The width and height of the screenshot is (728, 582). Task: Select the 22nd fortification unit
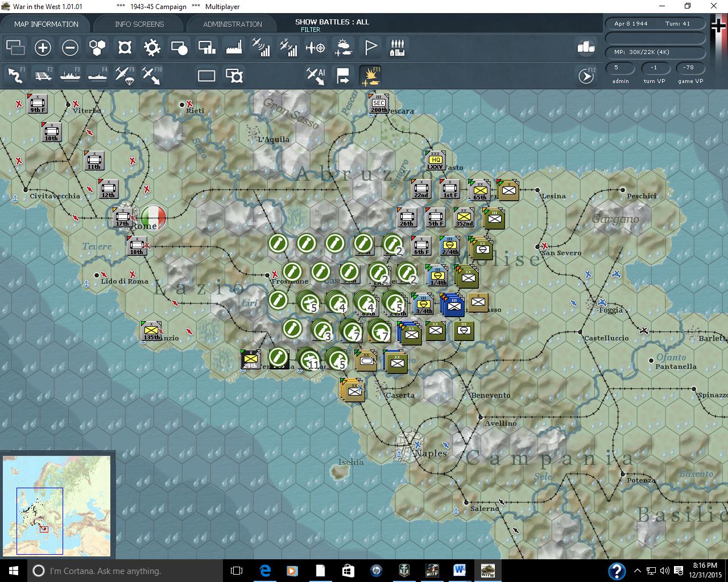click(x=421, y=189)
